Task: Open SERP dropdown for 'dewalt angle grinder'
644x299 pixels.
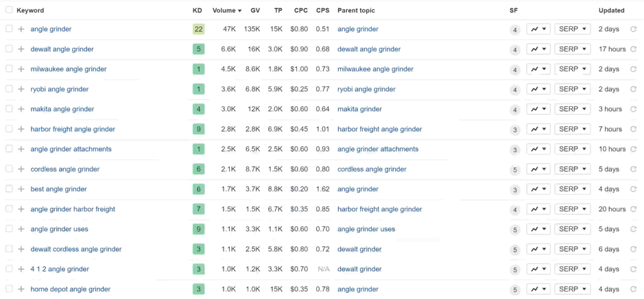Action: pos(573,49)
